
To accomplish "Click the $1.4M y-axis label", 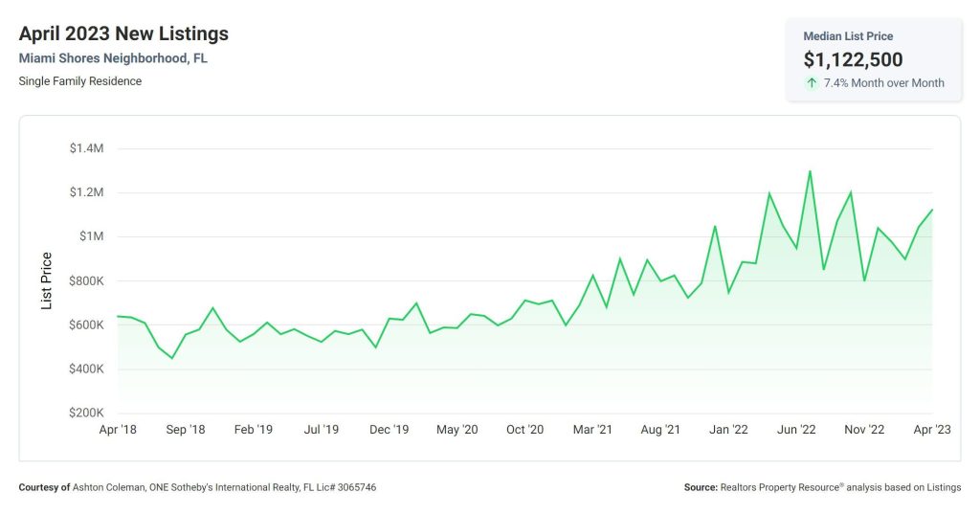I will click(87, 148).
